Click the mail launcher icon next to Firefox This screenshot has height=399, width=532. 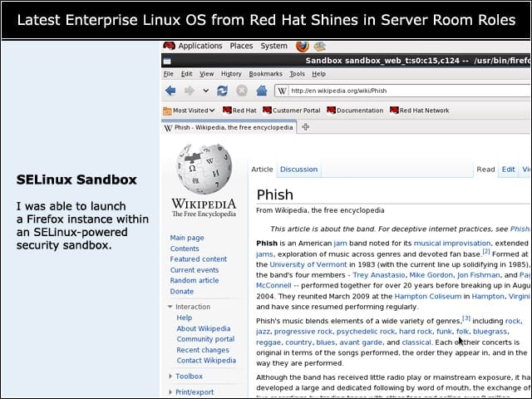tap(319, 47)
